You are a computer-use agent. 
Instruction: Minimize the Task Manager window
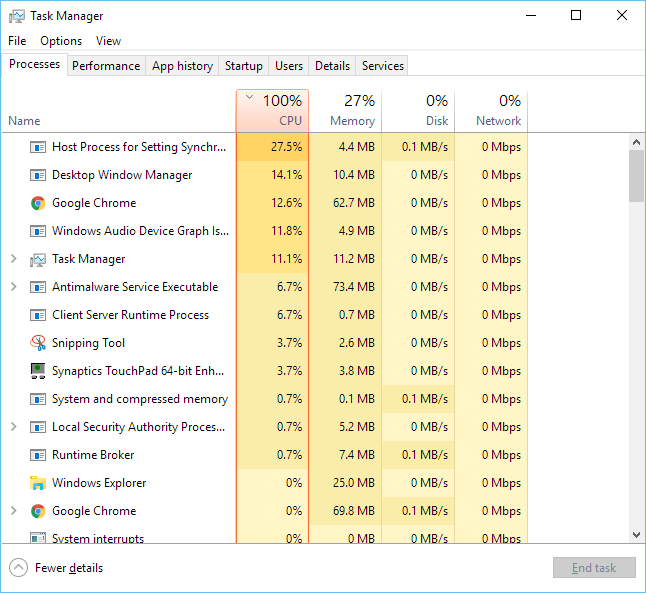(x=531, y=16)
